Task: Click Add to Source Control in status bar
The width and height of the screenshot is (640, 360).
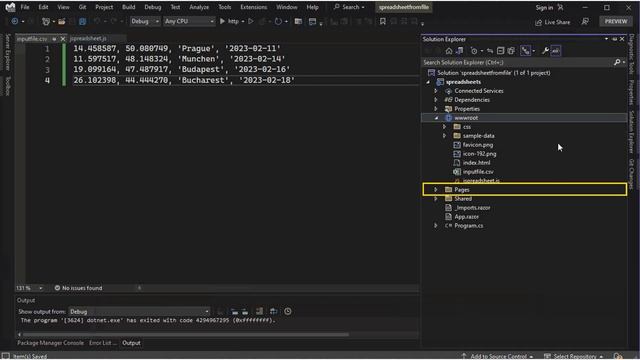Action: [498, 356]
